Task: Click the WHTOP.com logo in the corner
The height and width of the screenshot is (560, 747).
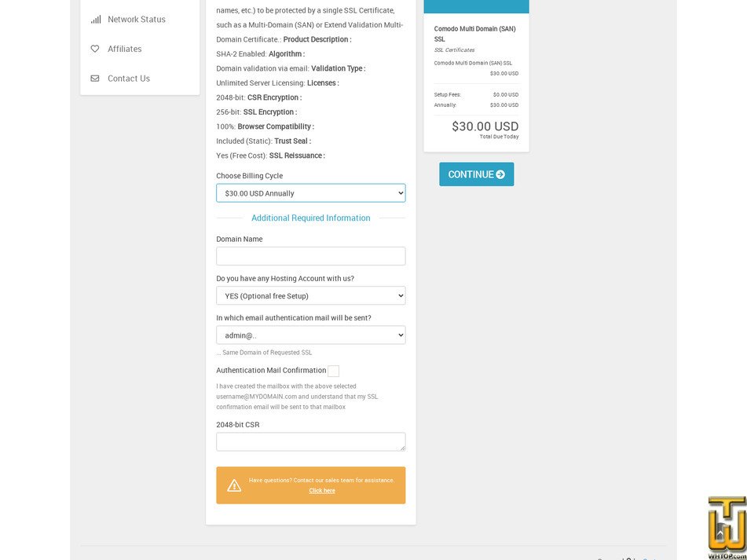Action: pyautogui.click(x=725, y=528)
